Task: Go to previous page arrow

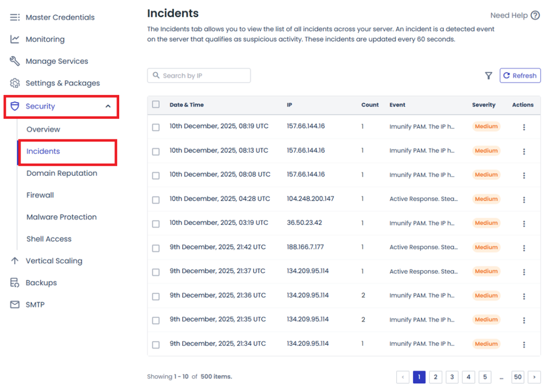Action: 403,377
